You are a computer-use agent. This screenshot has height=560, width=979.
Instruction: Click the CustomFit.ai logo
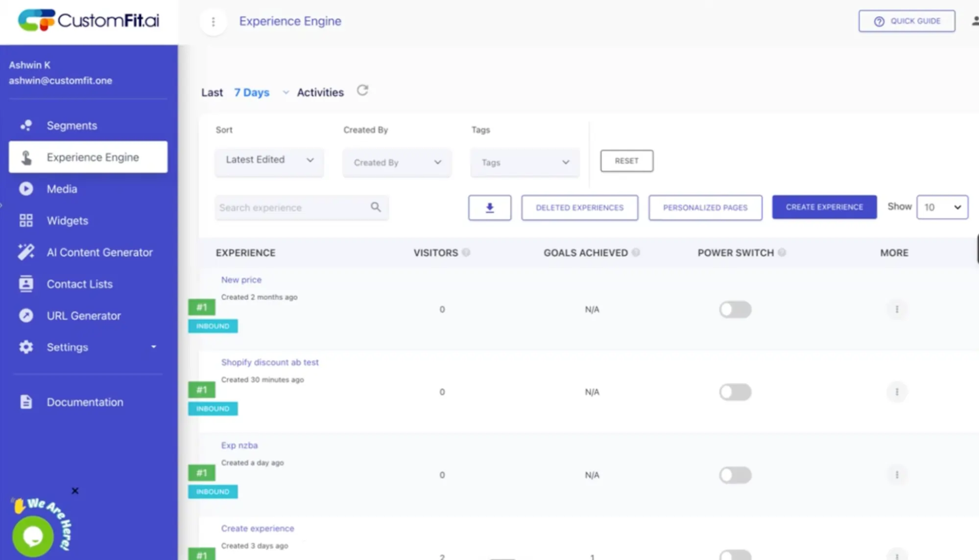click(89, 21)
